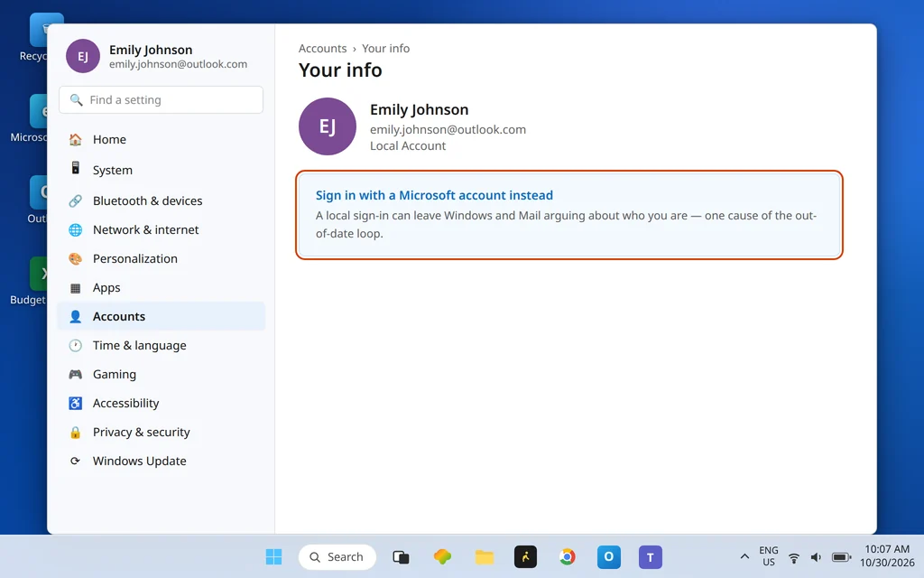Open the Home settings icon

tap(76, 140)
